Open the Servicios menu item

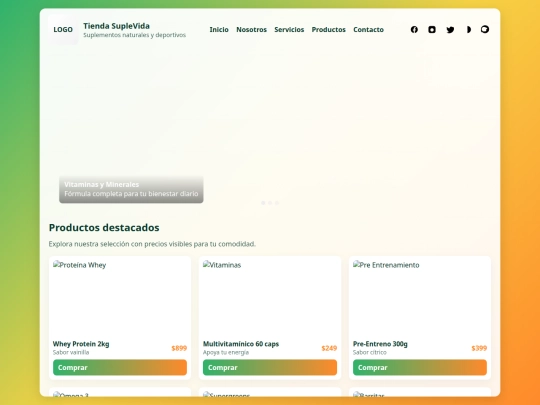[x=289, y=30]
